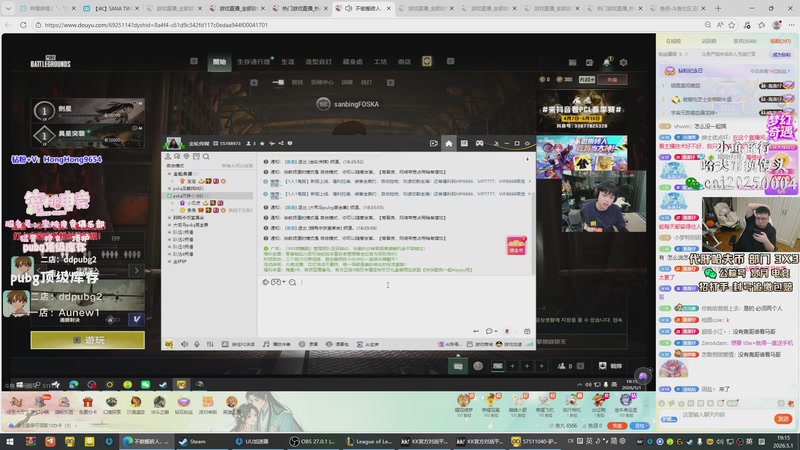
Task: Expand the second recommendation notice arrow
Action: pyautogui.click(x=529, y=194)
